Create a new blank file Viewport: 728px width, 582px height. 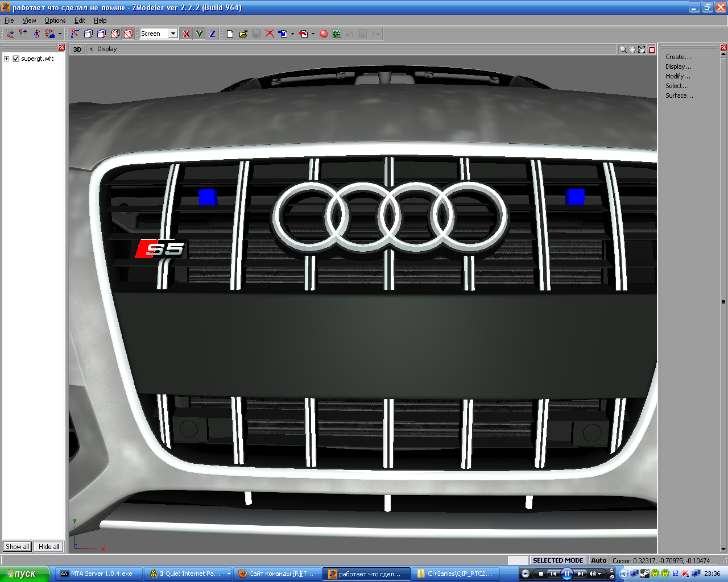230,34
